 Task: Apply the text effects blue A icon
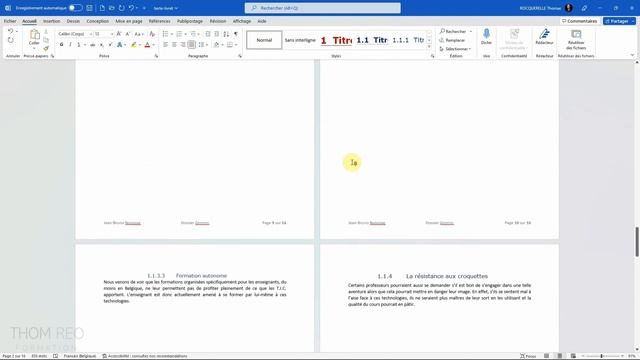pos(120,44)
